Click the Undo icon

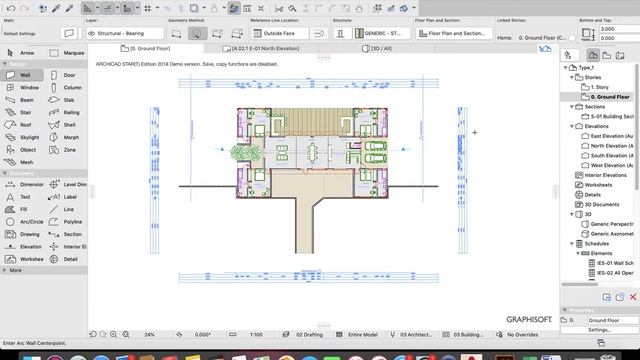click(x=11, y=8)
